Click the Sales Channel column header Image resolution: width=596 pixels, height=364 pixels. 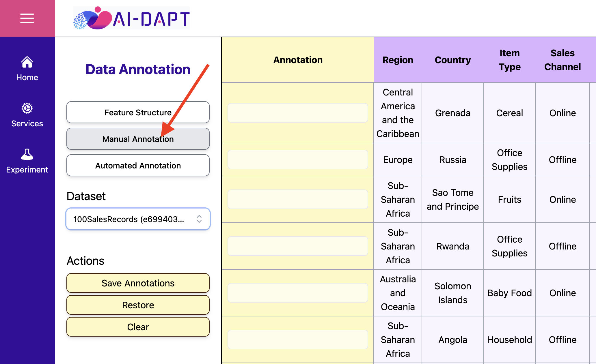coord(563,60)
